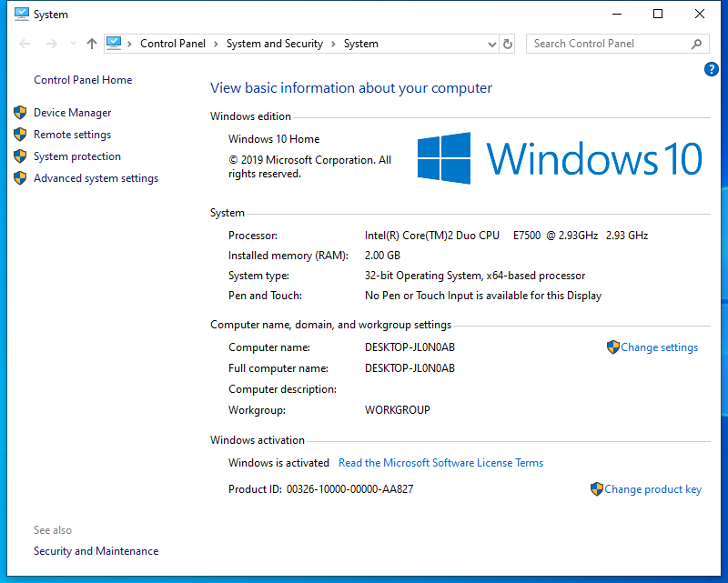Click shield icon beside System protection

coord(20,156)
